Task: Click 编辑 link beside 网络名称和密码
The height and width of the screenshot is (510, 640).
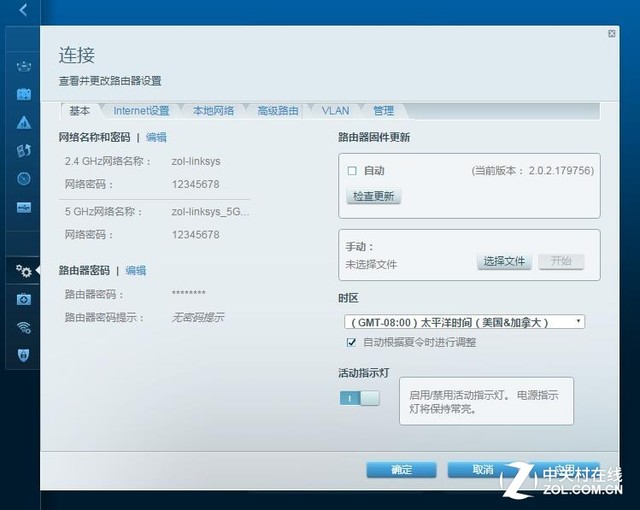Action: click(156, 137)
